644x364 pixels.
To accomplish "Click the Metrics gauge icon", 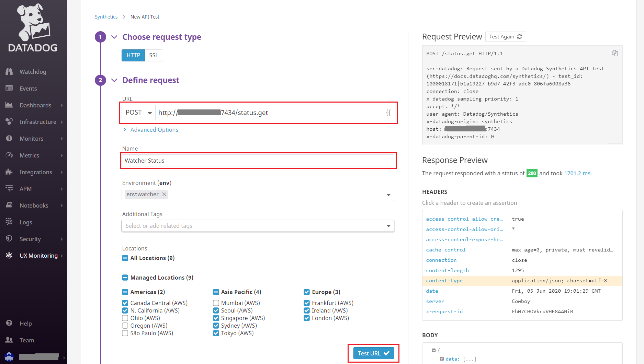I will point(9,155).
